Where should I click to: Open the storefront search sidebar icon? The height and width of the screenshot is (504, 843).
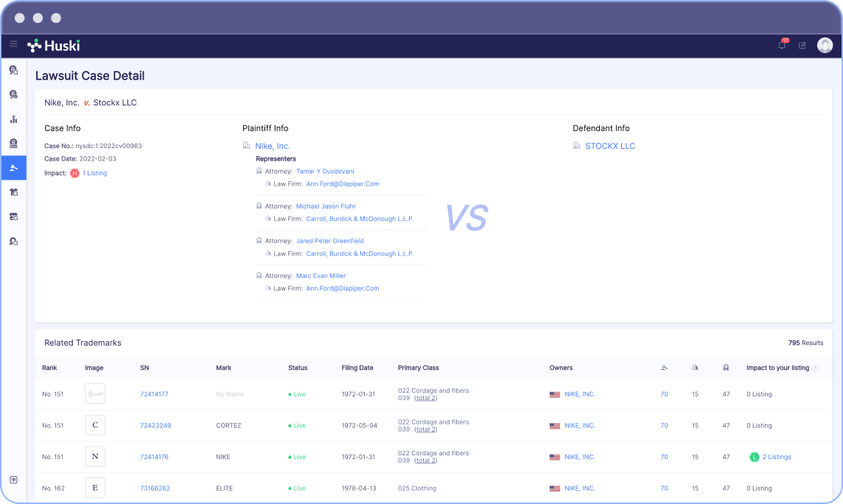pyautogui.click(x=13, y=217)
